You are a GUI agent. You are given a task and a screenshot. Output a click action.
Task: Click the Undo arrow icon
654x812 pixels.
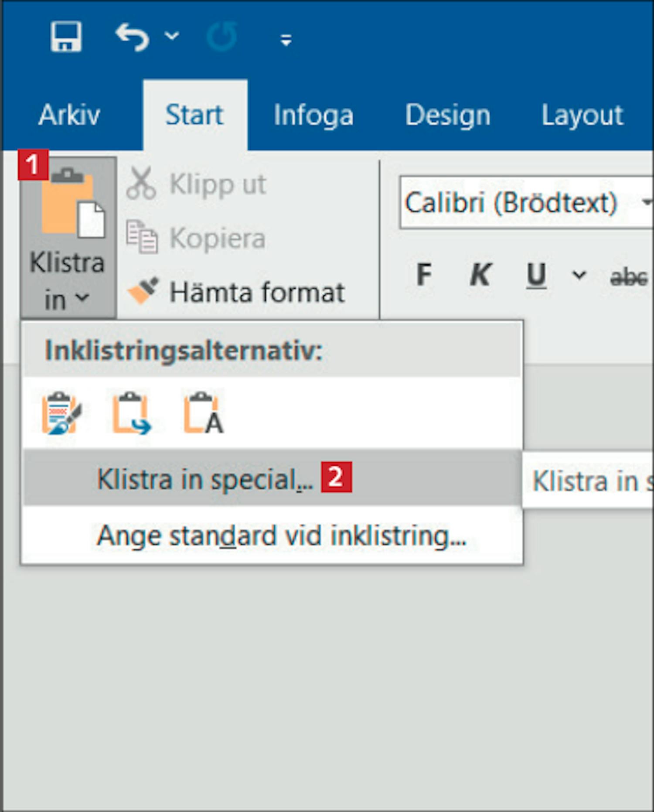pos(132,37)
